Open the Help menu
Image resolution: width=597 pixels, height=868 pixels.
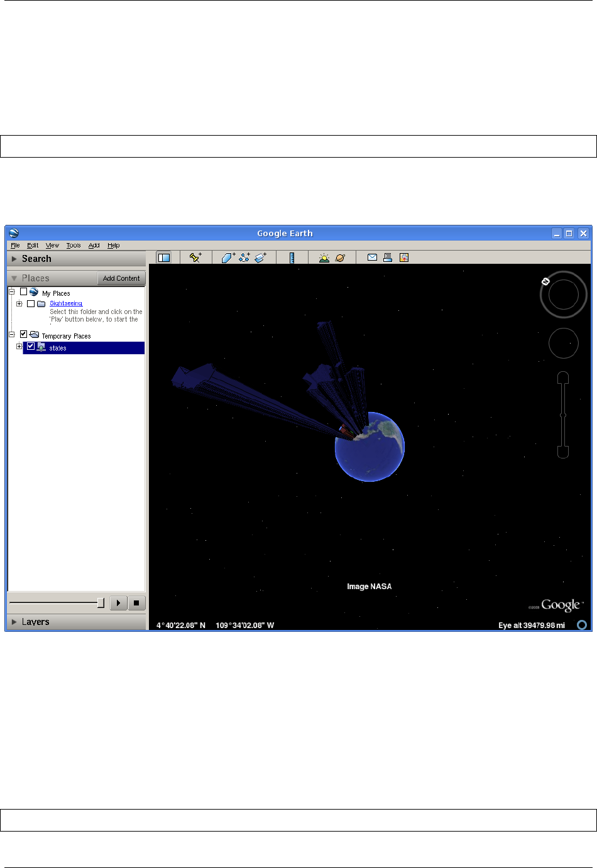(x=113, y=246)
